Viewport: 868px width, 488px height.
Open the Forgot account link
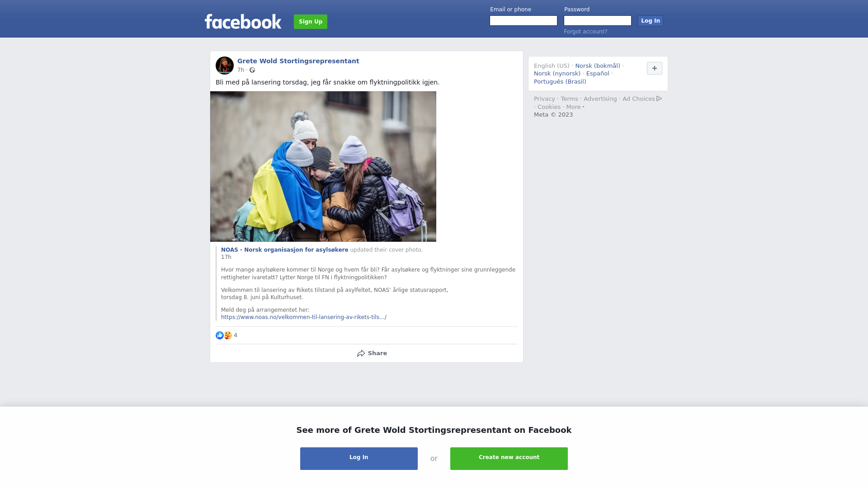[x=585, y=32]
